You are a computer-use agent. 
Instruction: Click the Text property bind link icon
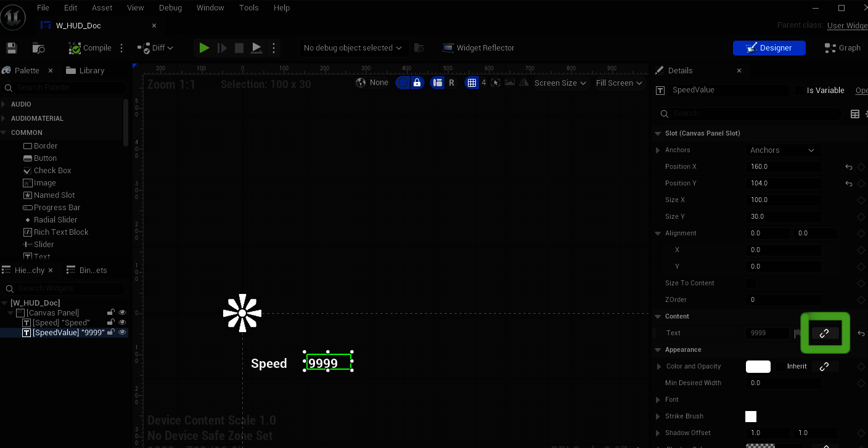click(x=824, y=333)
